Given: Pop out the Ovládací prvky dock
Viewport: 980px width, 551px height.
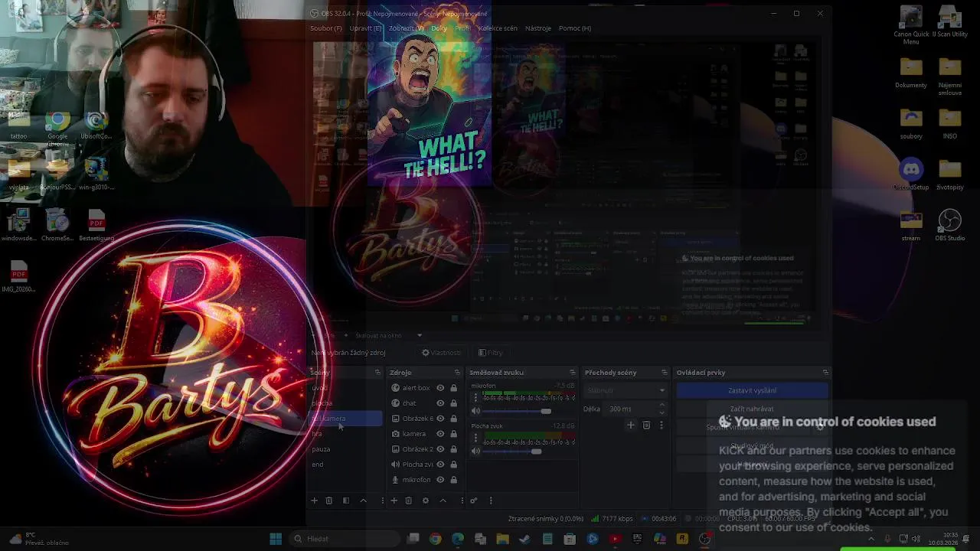Looking at the screenshot, I should click(x=825, y=373).
